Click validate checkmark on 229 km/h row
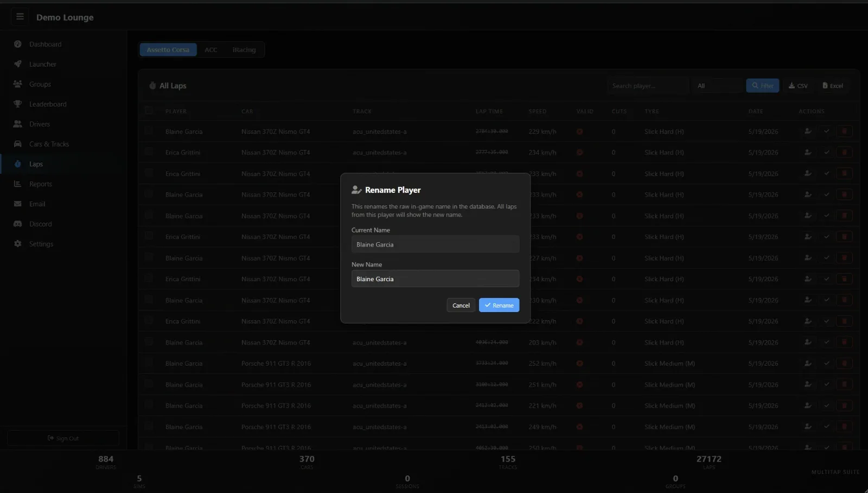Screen dimensions: 868x493 pos(826,131)
